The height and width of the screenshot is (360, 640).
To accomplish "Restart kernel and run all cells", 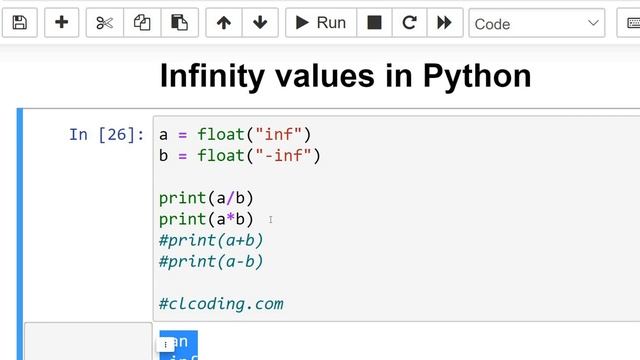I will pos(445,22).
